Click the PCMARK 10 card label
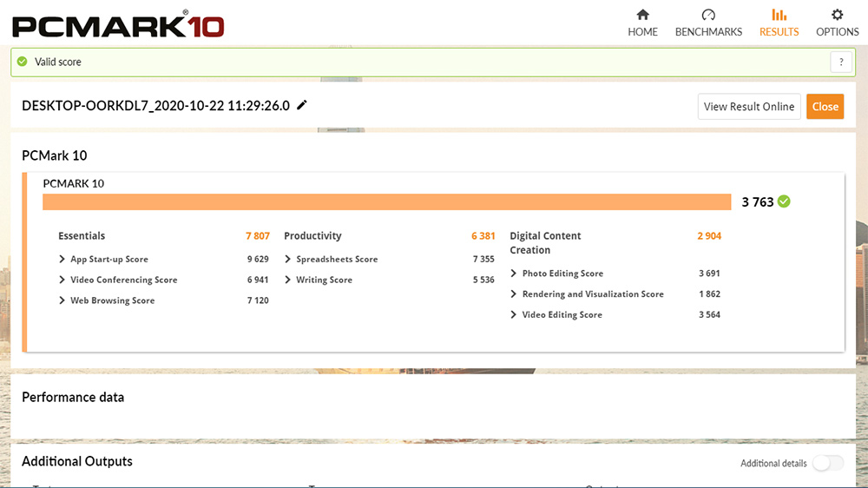 click(x=73, y=183)
